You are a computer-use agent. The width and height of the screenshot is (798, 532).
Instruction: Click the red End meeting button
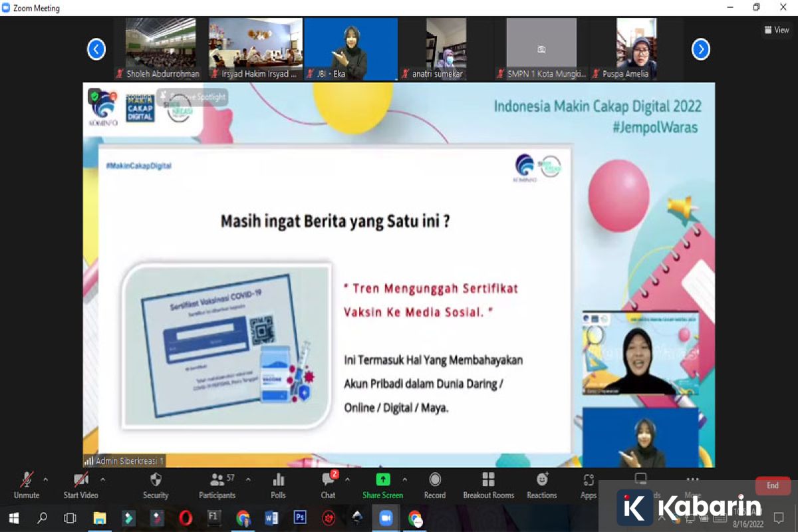coord(773,485)
